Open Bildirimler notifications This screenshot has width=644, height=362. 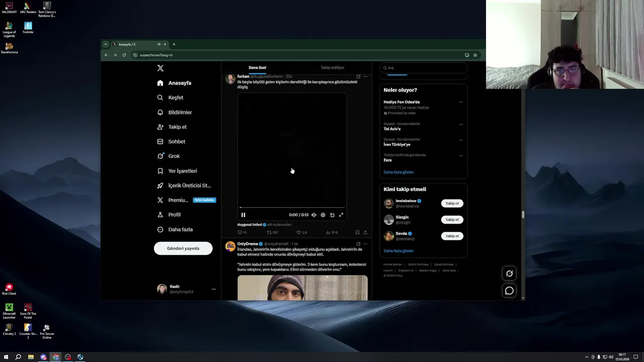pyautogui.click(x=175, y=112)
